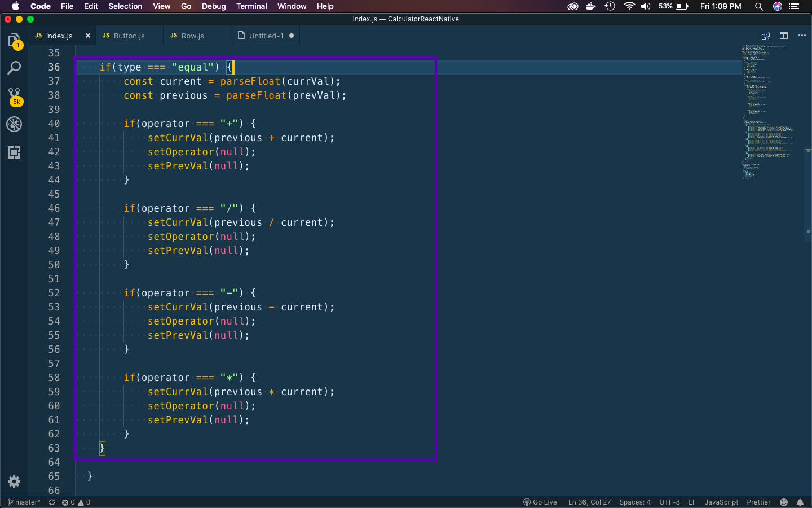812x508 pixels.
Task: Click the Docker whale menu bar icon
Action: (x=591, y=6)
